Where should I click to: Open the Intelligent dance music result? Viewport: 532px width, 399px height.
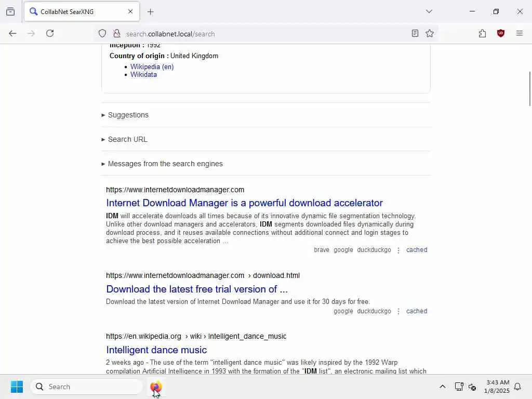click(x=156, y=350)
